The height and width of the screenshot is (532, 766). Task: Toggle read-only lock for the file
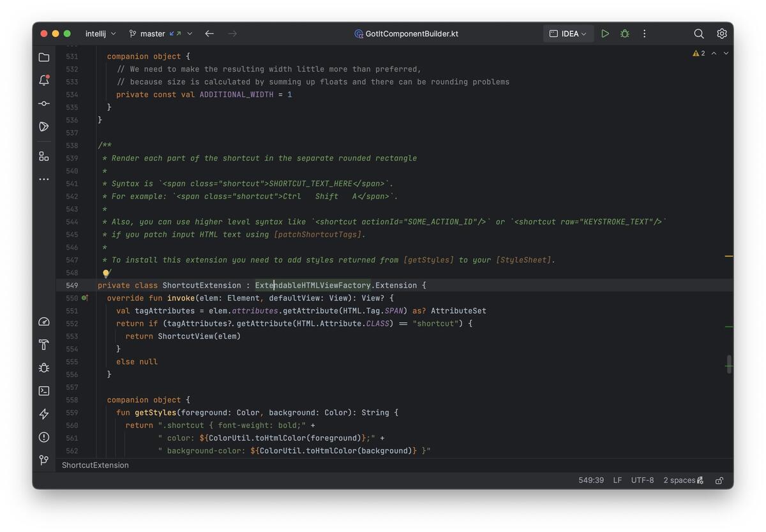coord(719,480)
